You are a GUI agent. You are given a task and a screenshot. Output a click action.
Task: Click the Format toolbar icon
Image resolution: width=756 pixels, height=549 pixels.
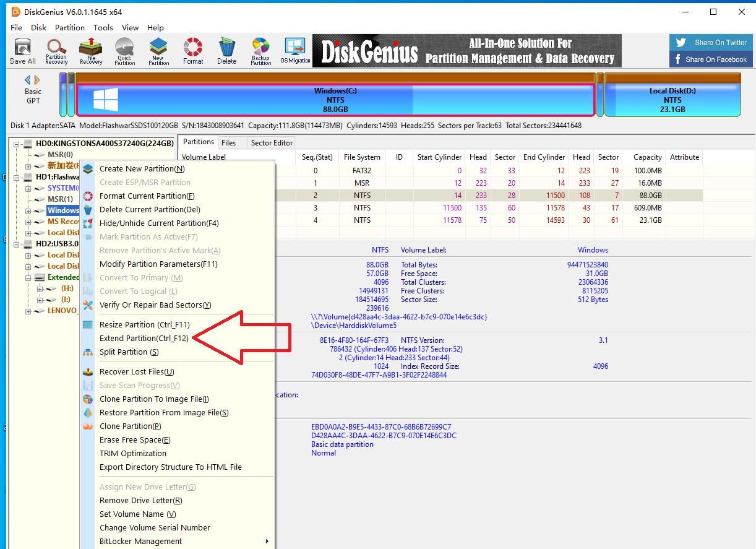pos(193,51)
